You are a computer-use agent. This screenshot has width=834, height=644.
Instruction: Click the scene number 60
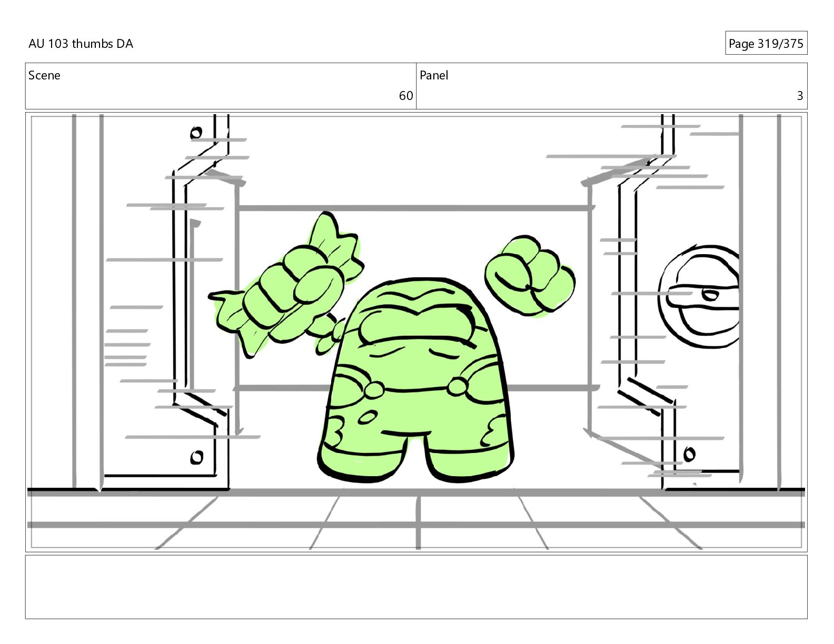click(406, 96)
